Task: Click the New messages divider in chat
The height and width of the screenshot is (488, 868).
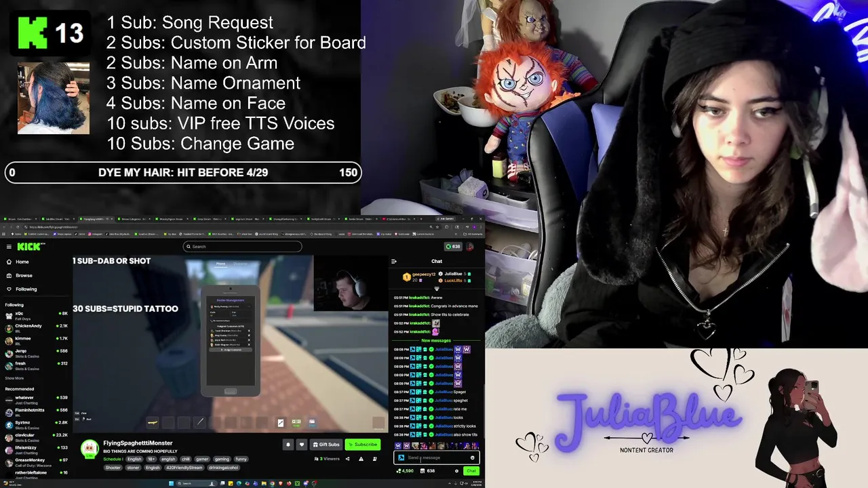Action: [436, 340]
